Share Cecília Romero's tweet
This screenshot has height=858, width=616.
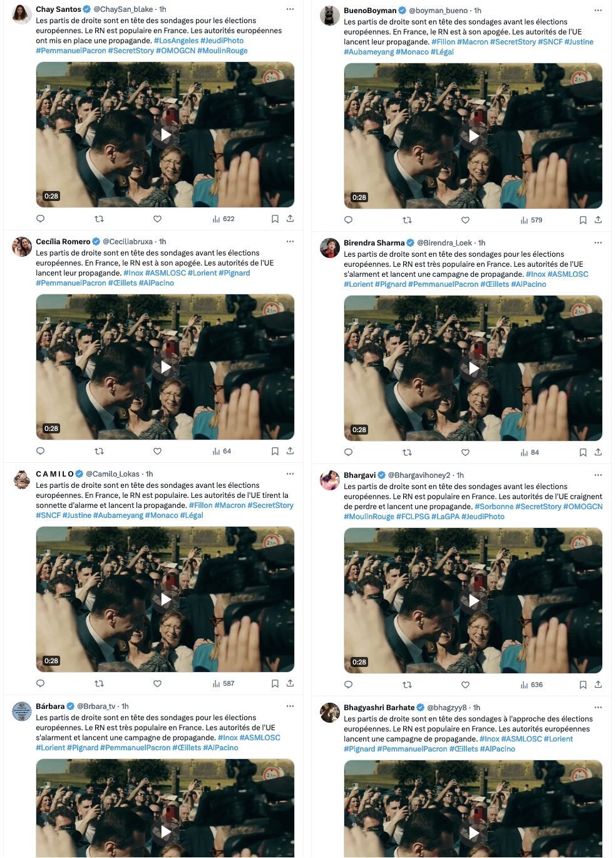tap(290, 451)
